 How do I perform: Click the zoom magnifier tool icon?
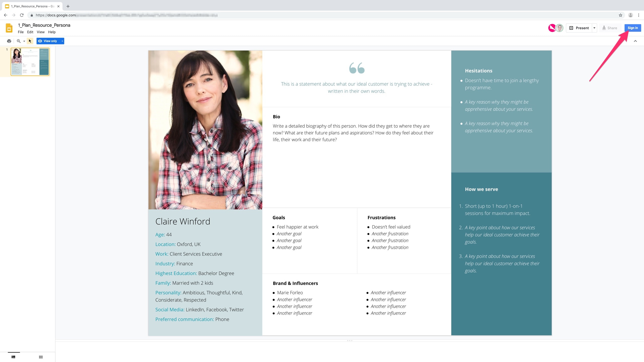19,41
